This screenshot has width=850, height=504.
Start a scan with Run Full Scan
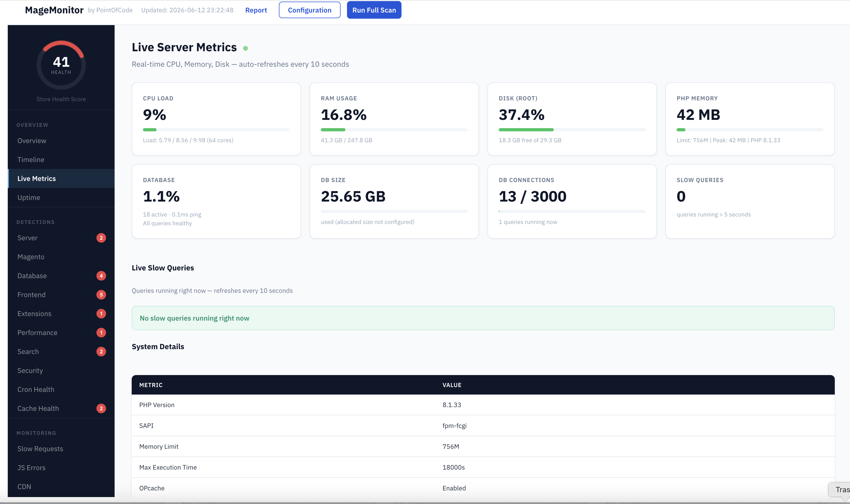click(374, 10)
